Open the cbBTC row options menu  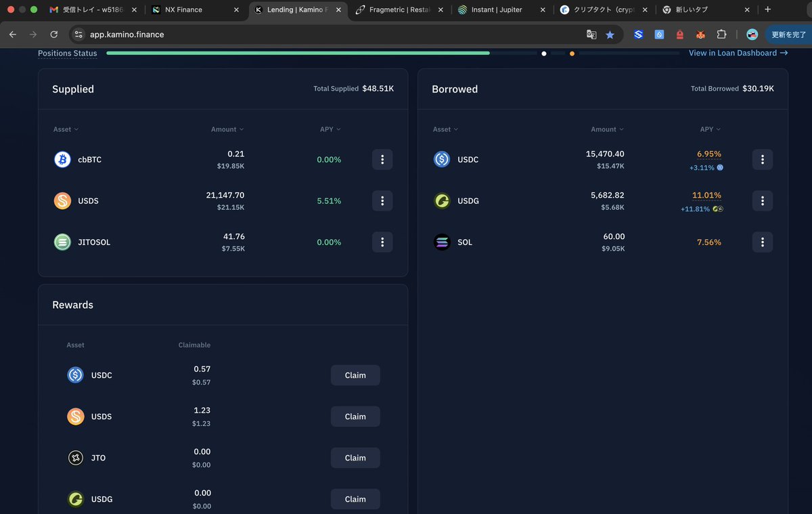[382, 159]
